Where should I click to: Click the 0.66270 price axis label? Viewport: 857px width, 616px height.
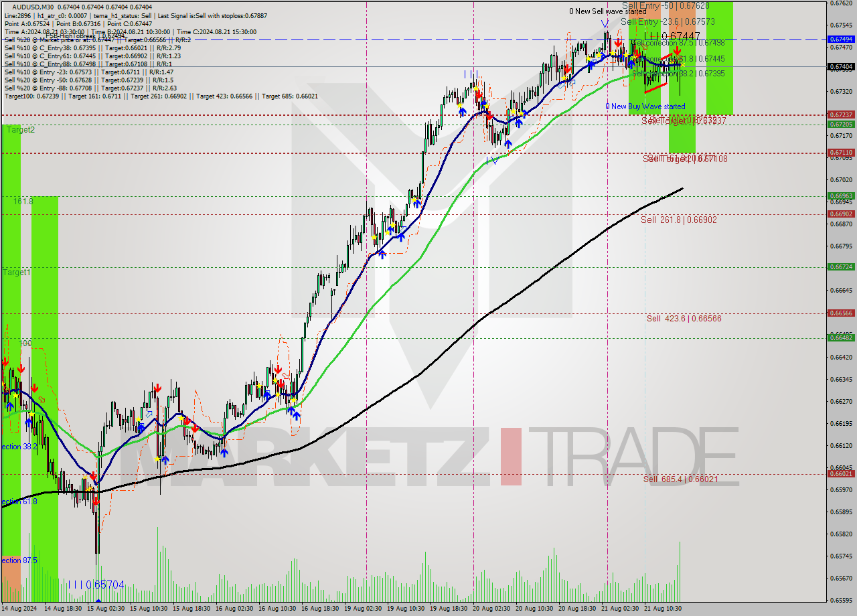[x=841, y=402]
